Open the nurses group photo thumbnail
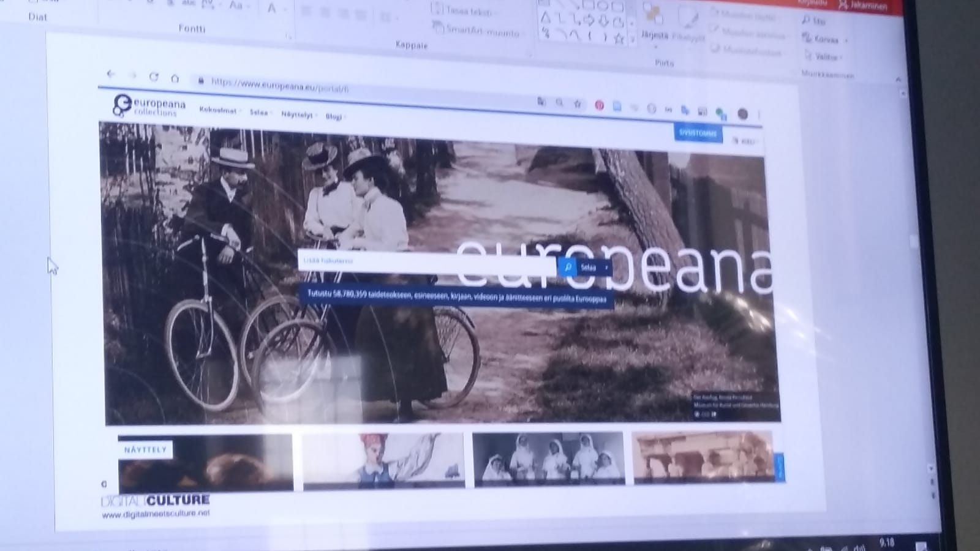This screenshot has width=980, height=551. (x=548, y=459)
